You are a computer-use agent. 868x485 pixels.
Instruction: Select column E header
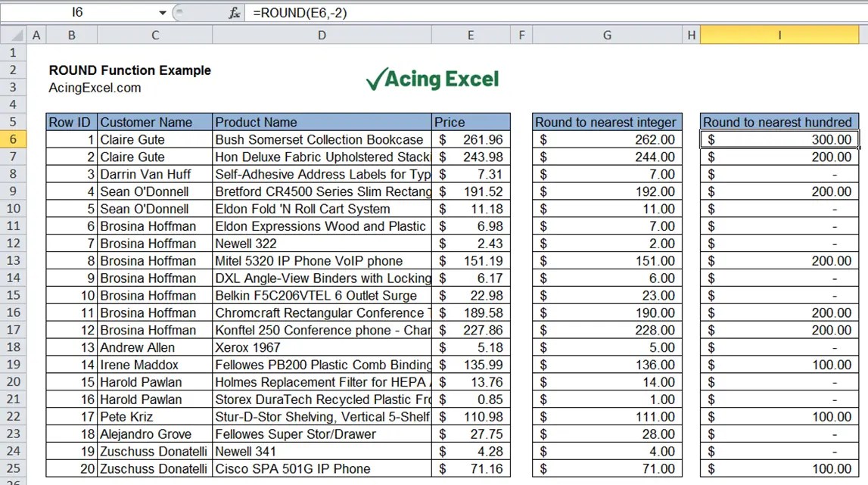pyautogui.click(x=471, y=35)
